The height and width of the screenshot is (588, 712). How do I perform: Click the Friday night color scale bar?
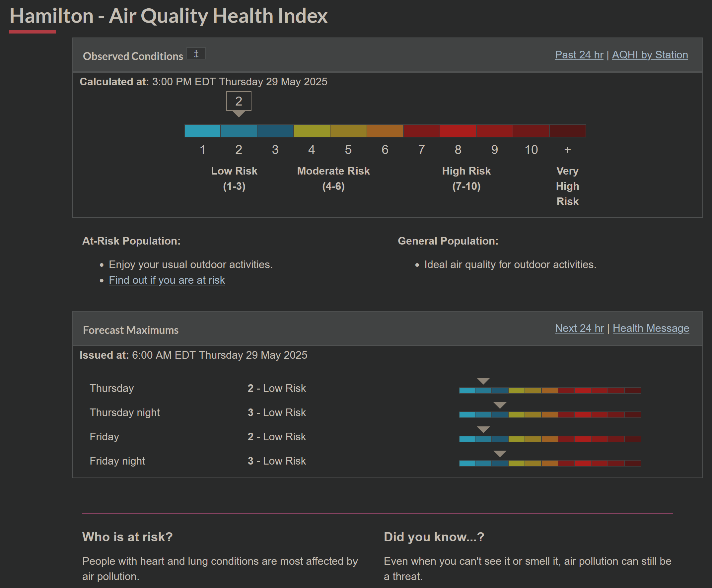tap(549, 463)
